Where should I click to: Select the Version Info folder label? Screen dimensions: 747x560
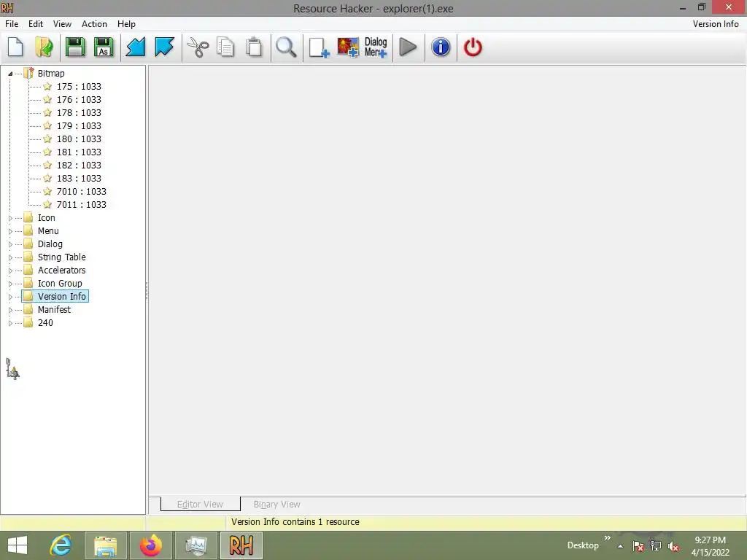click(x=62, y=296)
